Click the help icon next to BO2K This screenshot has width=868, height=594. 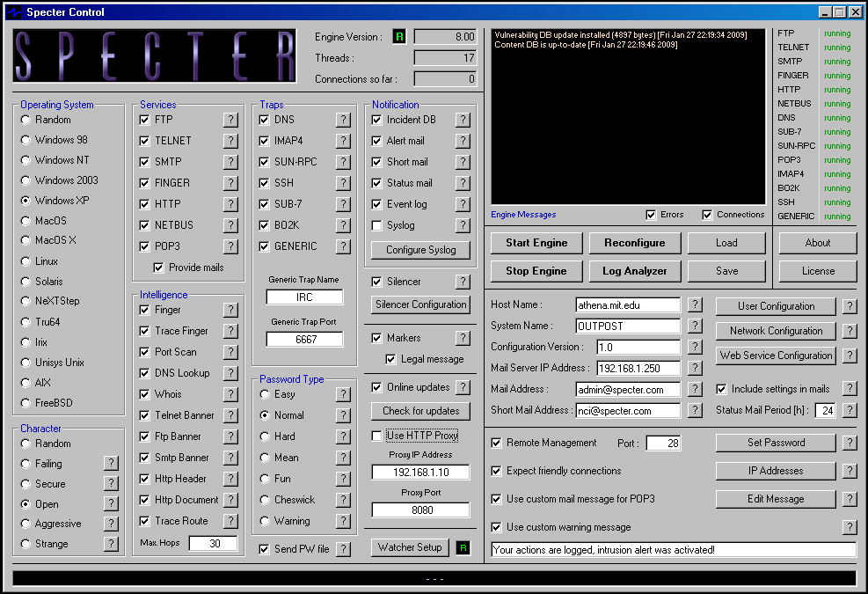[343, 225]
